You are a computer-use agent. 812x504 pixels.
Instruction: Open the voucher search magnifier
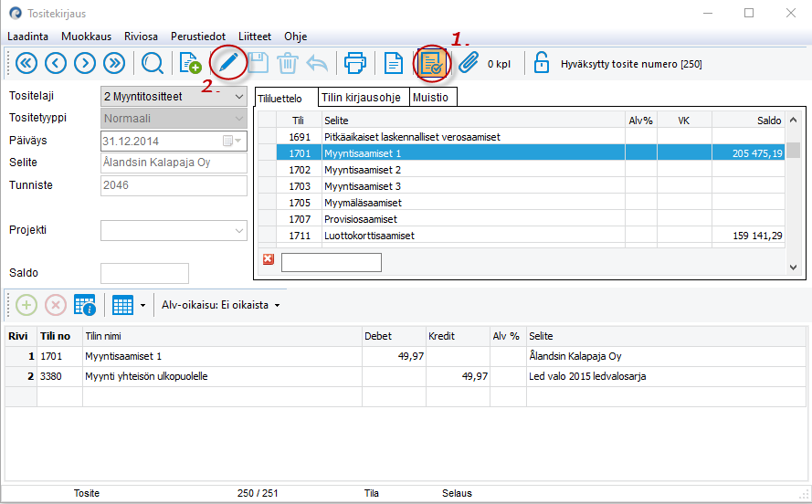coord(153,64)
